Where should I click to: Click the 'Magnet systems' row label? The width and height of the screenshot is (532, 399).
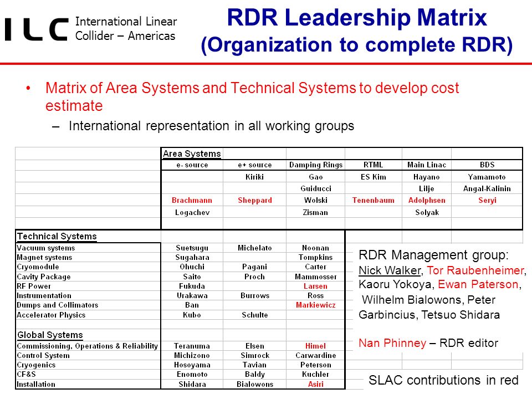(44, 258)
